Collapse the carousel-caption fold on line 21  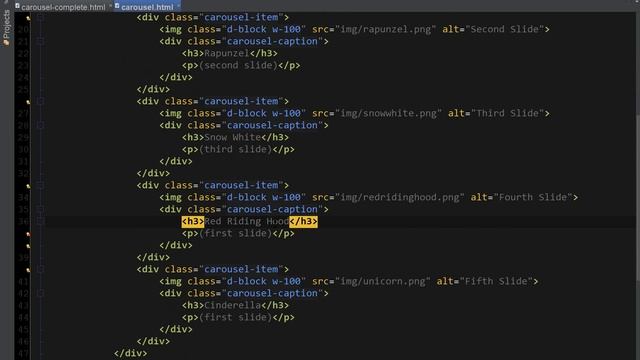(x=40, y=41)
